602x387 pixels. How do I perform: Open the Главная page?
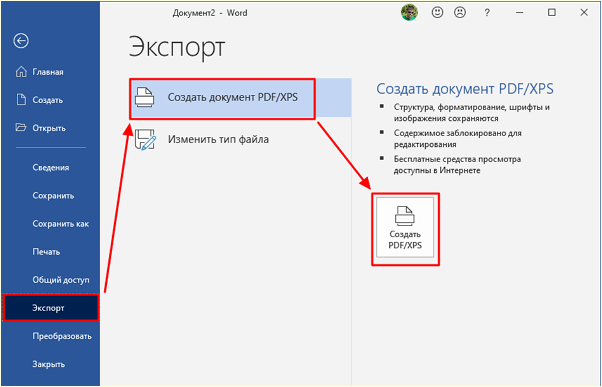coord(50,72)
